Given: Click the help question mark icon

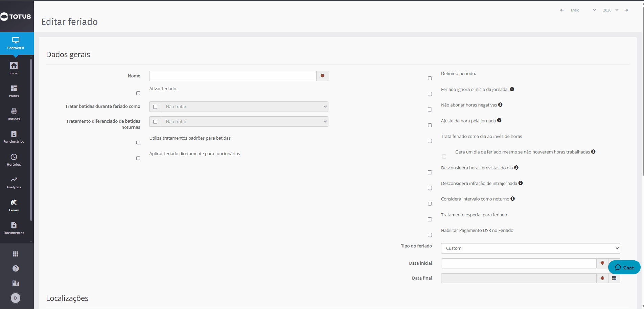Looking at the screenshot, I should (16, 268).
